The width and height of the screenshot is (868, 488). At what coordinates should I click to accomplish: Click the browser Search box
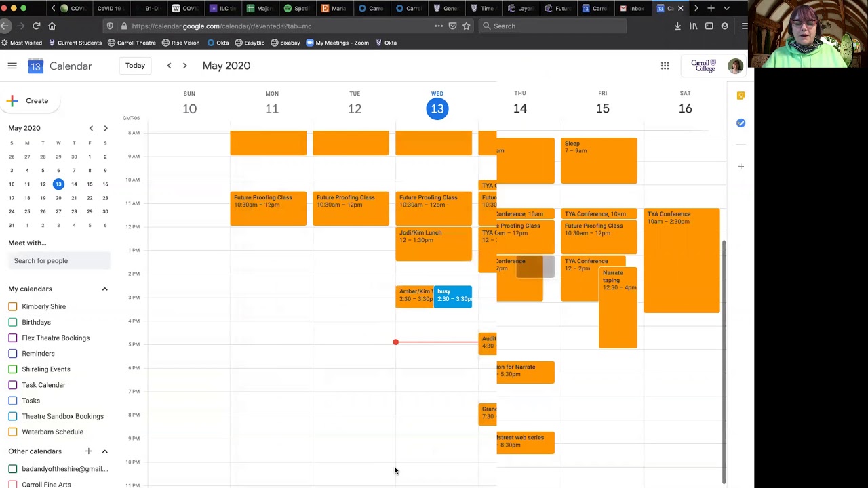[x=553, y=26]
